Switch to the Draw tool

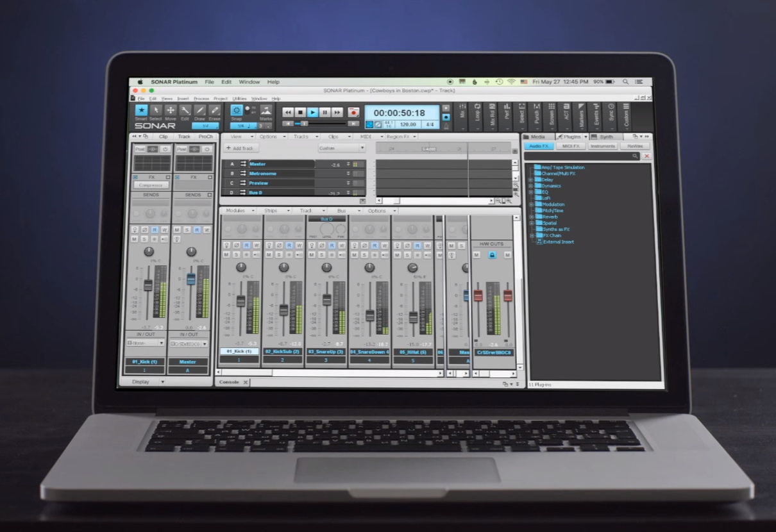tap(200, 110)
